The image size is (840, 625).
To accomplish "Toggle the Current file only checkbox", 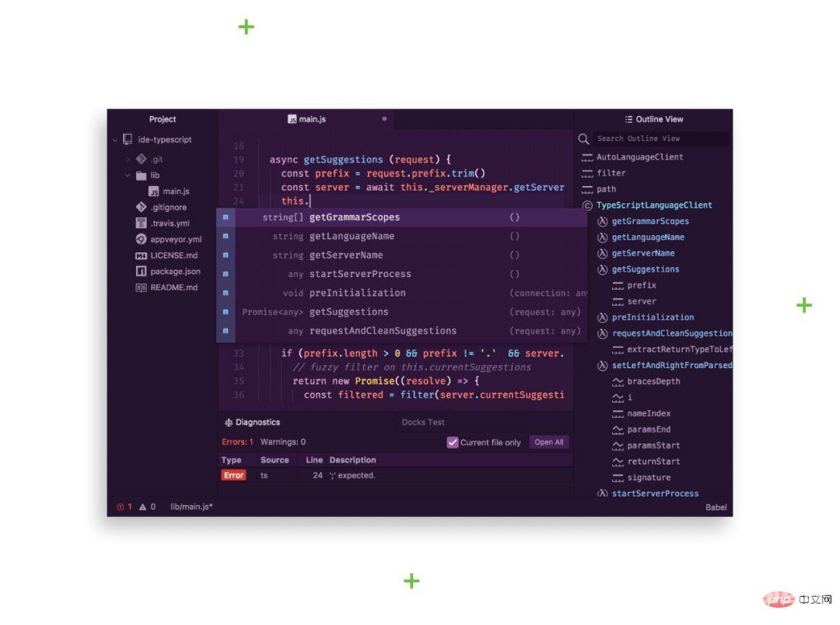I will click(452, 442).
